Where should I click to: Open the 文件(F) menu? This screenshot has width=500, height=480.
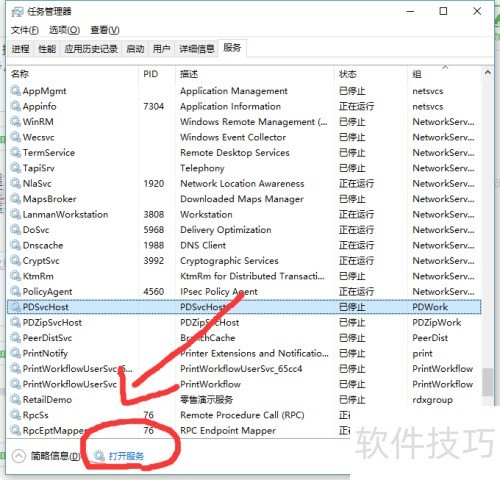click(25, 30)
